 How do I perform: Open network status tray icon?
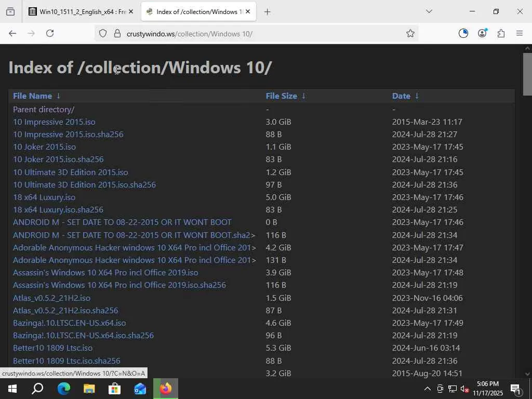click(x=453, y=389)
